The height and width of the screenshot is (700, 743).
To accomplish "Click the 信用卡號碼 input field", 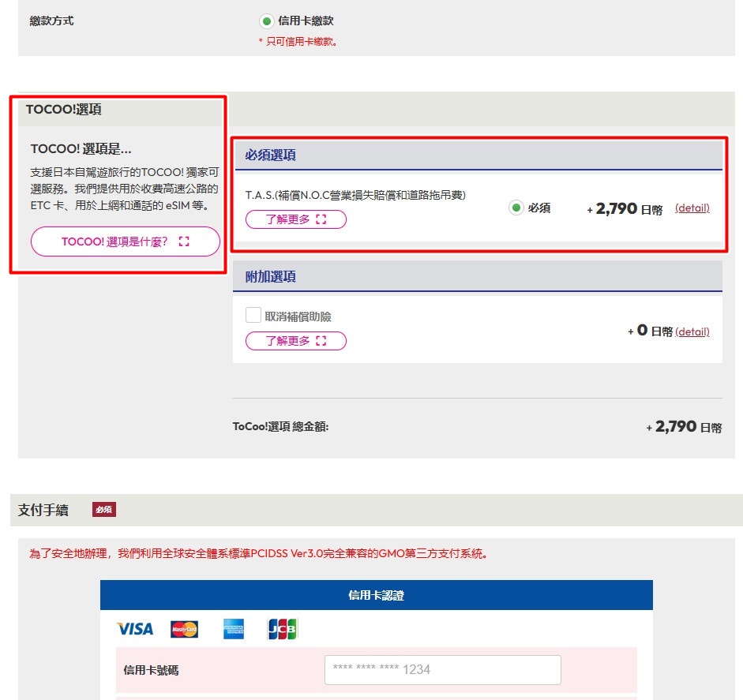I will pyautogui.click(x=442, y=669).
